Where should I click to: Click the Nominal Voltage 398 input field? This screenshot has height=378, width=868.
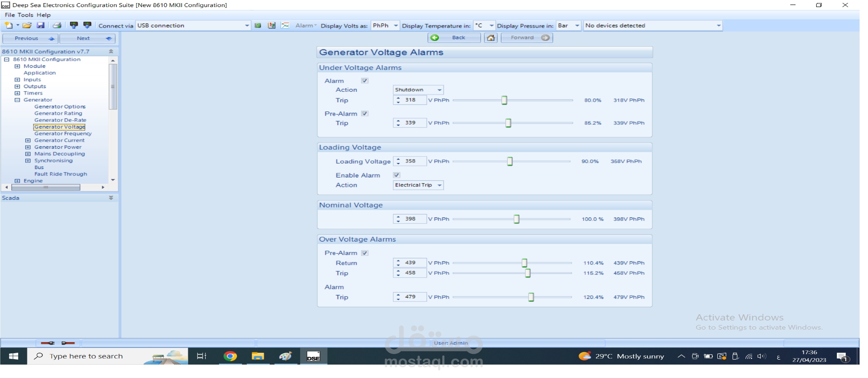[x=410, y=219]
